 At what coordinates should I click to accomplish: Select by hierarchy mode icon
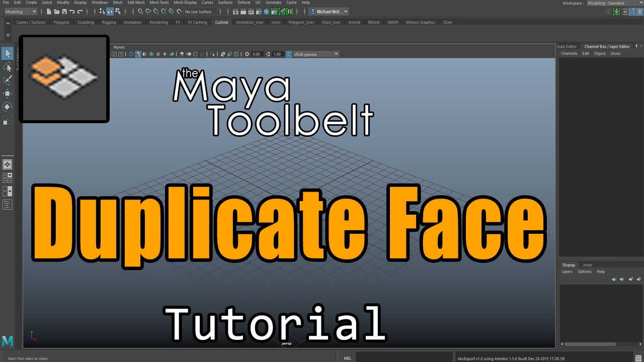pos(103,12)
